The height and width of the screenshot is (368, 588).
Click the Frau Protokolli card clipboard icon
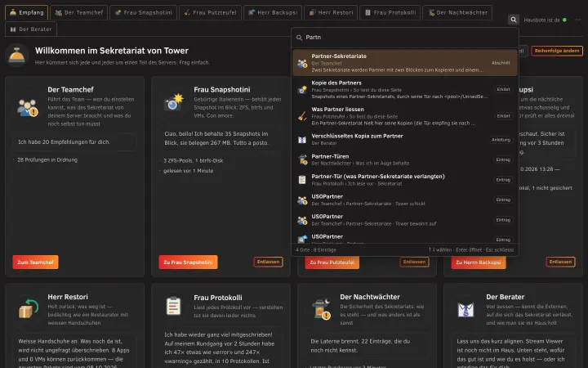click(174, 306)
